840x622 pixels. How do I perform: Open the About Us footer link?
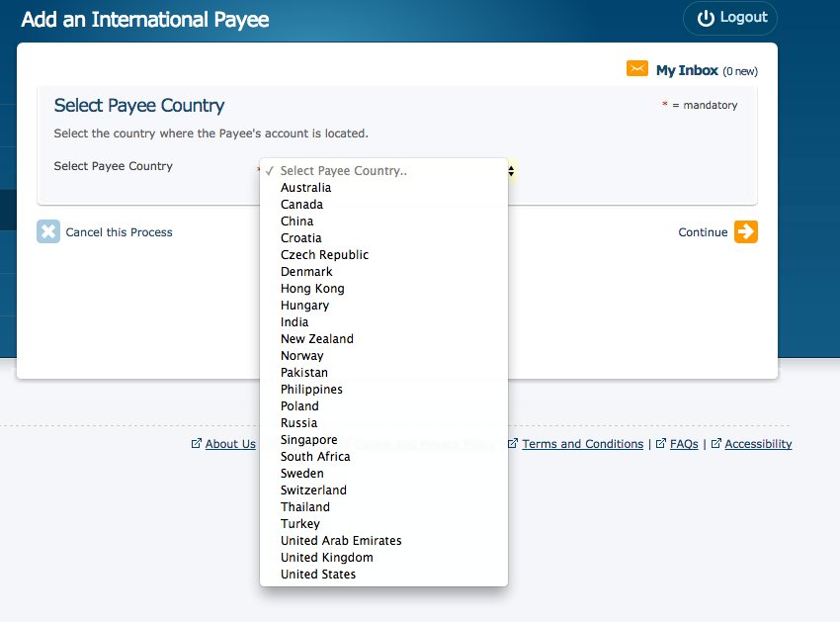click(x=230, y=444)
